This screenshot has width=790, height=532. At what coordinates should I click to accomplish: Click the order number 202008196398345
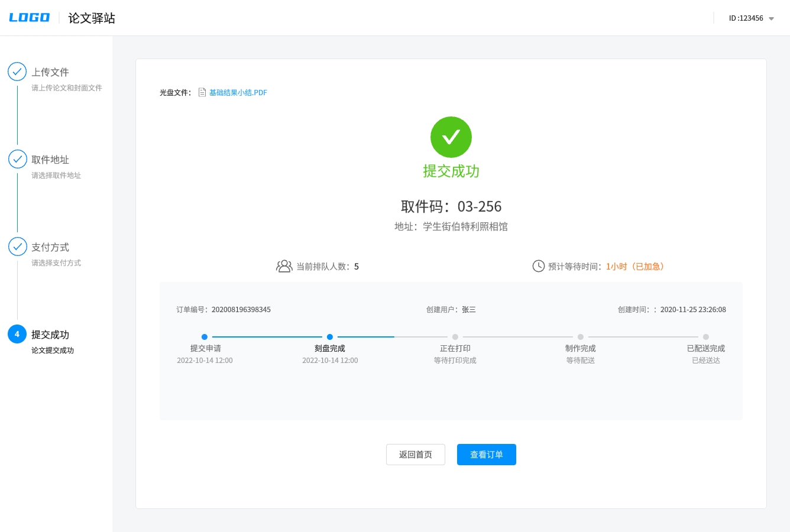(241, 310)
